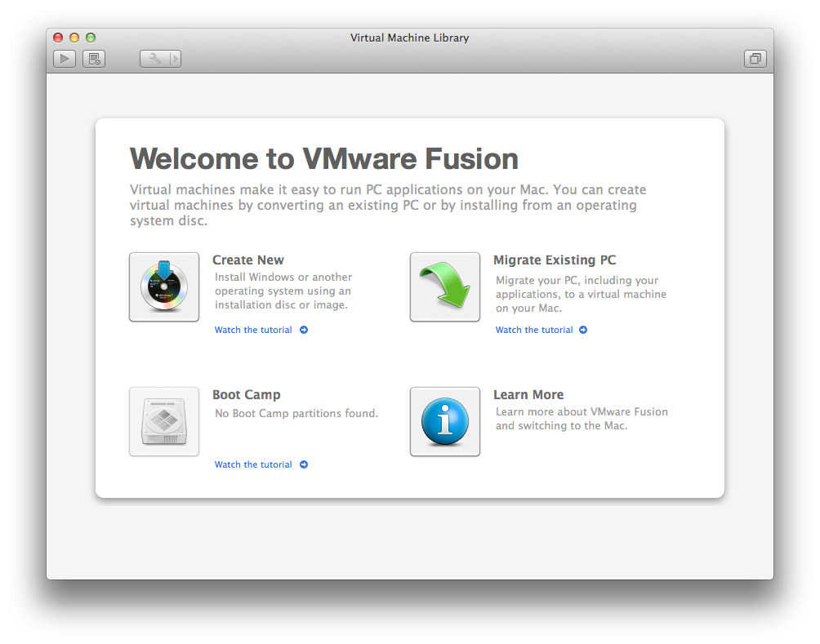Click the Boot Camp heading
This screenshot has height=644, width=820.
point(247,395)
